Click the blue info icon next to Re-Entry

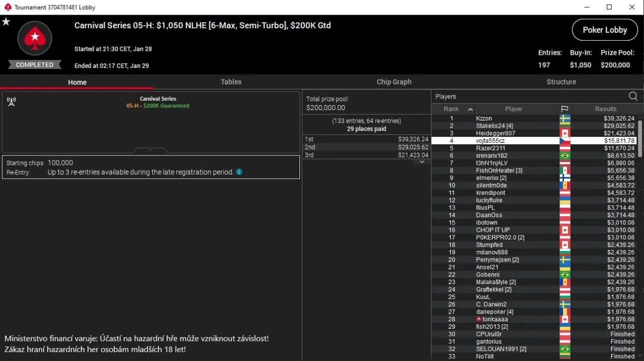point(239,172)
